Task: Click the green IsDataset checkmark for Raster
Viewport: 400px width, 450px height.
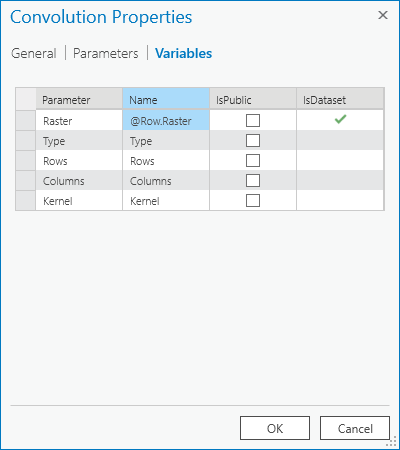Action: coord(340,119)
